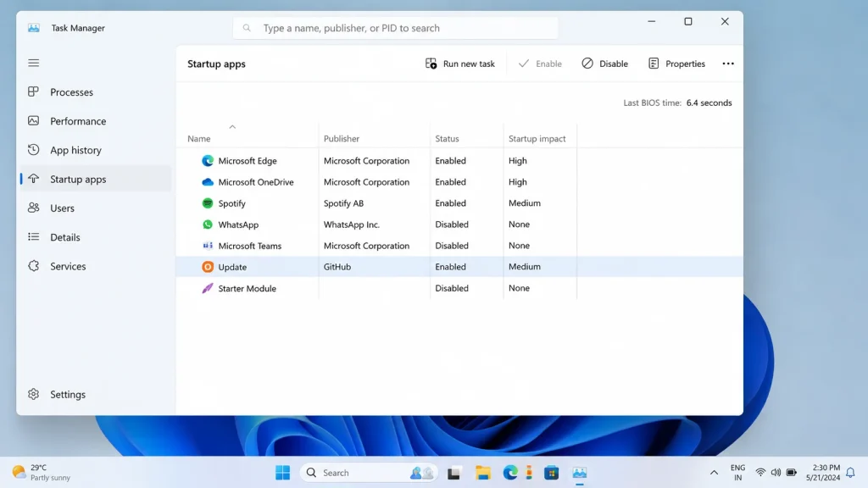868x488 pixels.
Task: Click the sort arrow above Name
Action: 232,127
